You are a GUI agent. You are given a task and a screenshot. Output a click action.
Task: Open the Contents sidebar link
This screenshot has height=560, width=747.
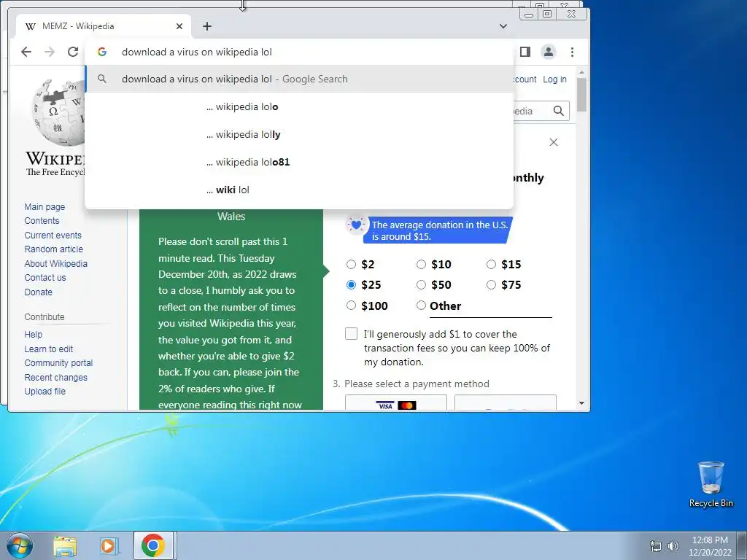pyautogui.click(x=42, y=220)
